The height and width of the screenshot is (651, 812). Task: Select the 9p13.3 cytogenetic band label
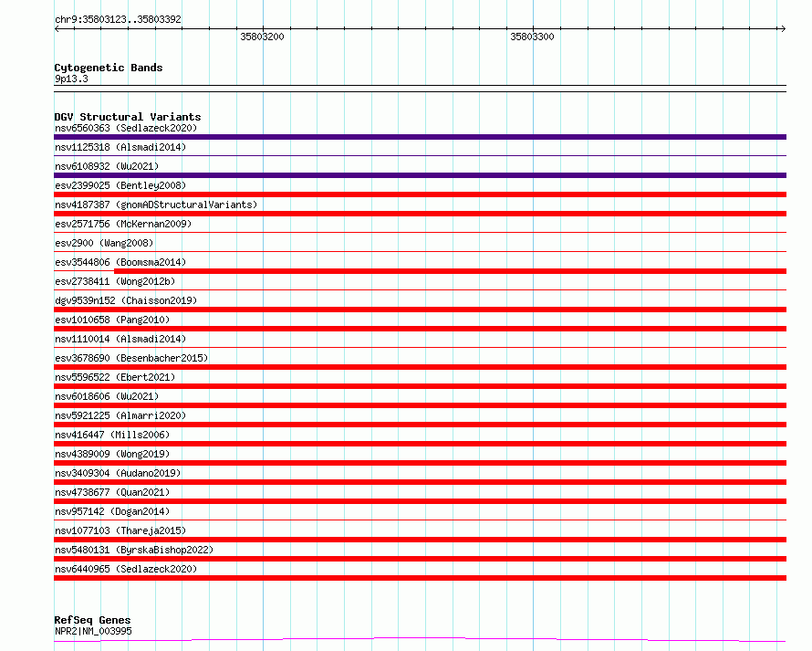pyautogui.click(x=71, y=79)
